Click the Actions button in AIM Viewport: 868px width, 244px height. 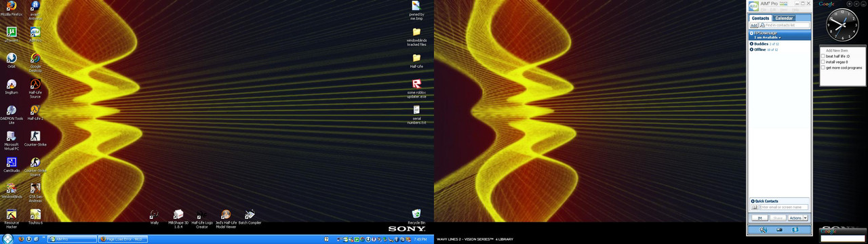795,218
